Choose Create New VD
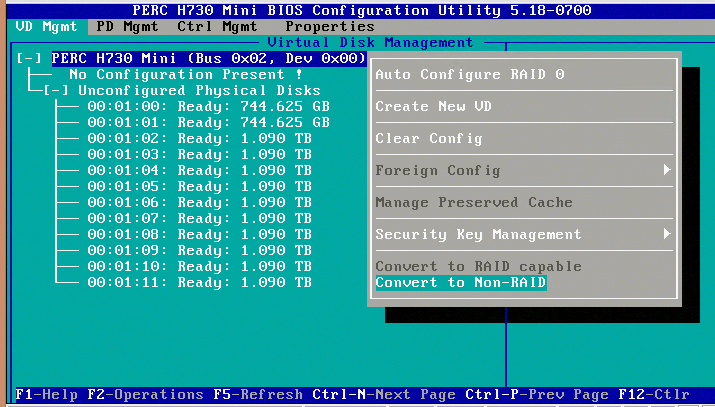This screenshot has width=715, height=407. pos(433,106)
